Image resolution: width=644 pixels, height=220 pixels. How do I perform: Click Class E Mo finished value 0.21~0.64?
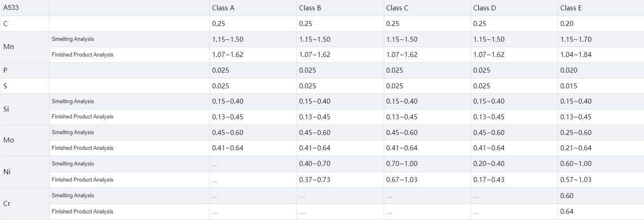576,148
